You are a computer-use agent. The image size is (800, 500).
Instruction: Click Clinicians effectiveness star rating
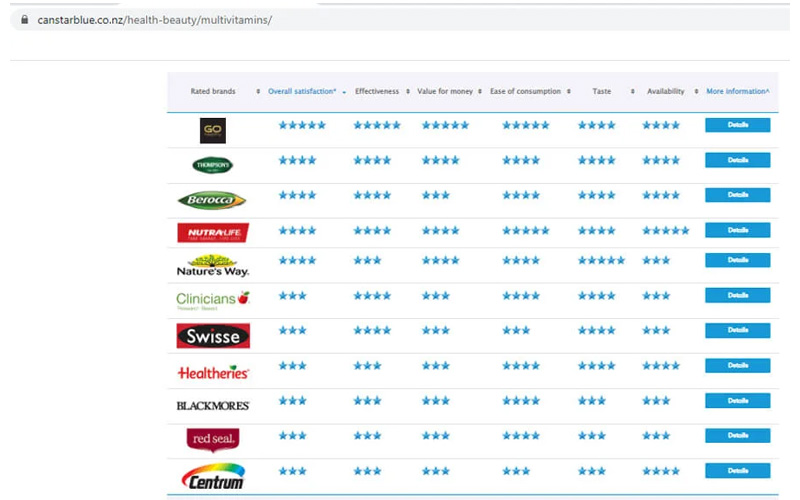pyautogui.click(x=372, y=296)
